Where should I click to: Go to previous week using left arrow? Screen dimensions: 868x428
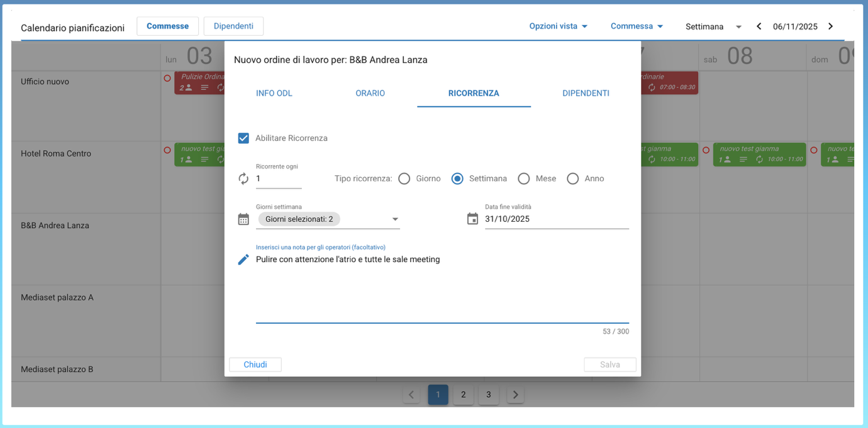click(x=759, y=26)
